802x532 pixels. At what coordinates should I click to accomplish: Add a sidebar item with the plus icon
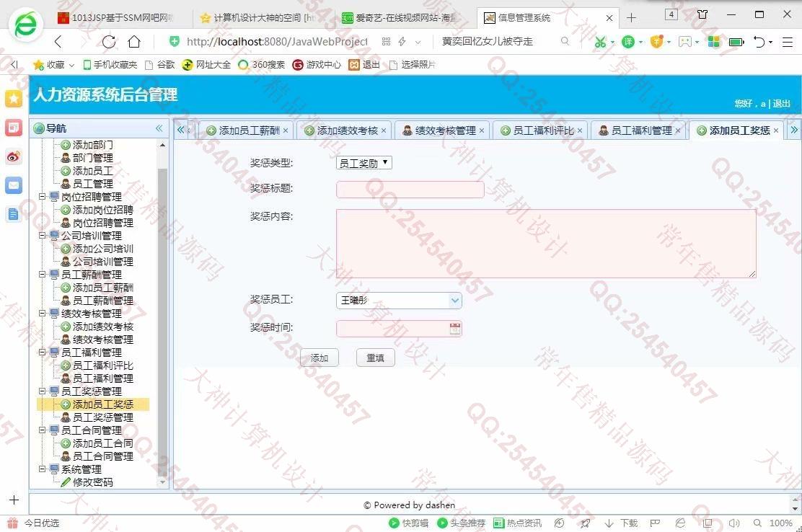[14, 500]
